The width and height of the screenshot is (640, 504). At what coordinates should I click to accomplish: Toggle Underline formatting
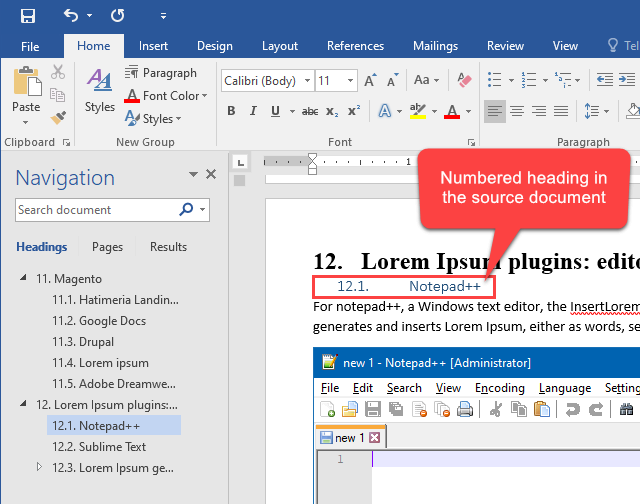pos(276,111)
